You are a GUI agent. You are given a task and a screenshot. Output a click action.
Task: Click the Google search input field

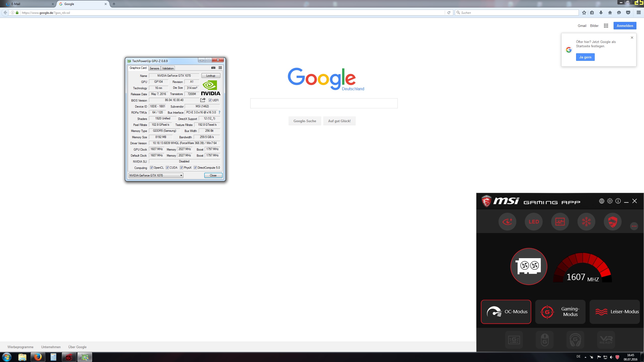coord(324,103)
